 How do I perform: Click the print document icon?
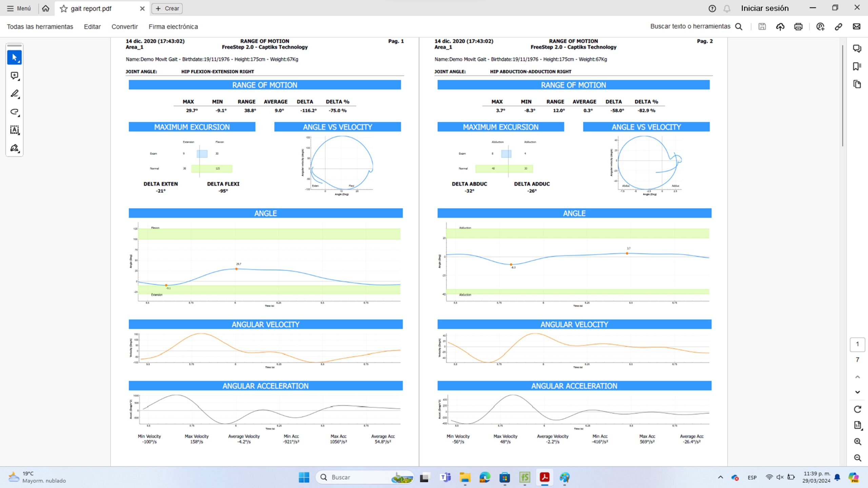(798, 26)
